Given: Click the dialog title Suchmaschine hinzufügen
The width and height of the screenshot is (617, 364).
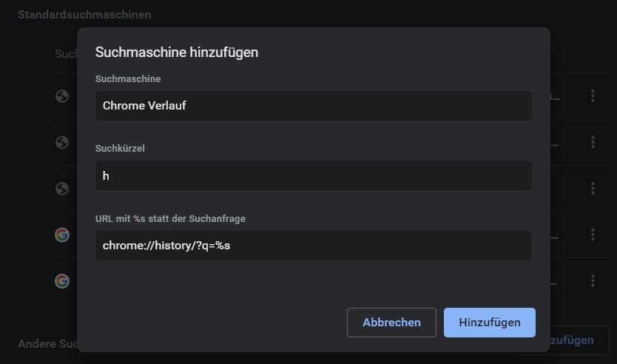Looking at the screenshot, I should (177, 52).
